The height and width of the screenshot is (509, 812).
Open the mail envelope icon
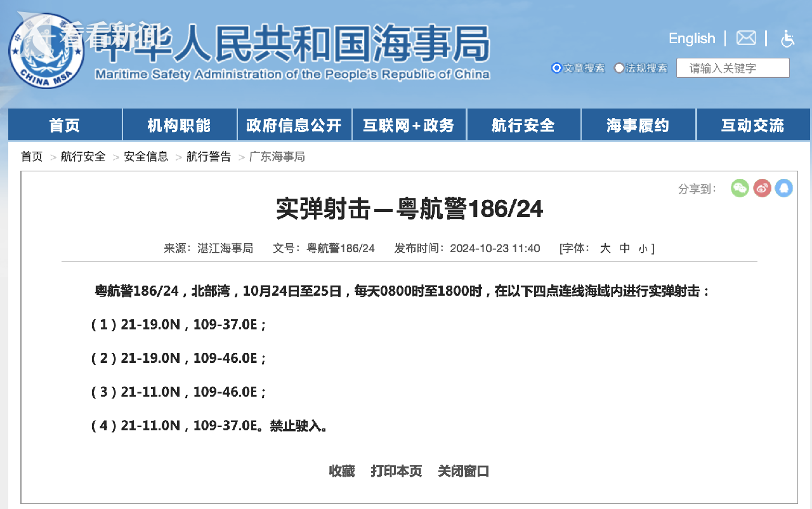coord(746,38)
